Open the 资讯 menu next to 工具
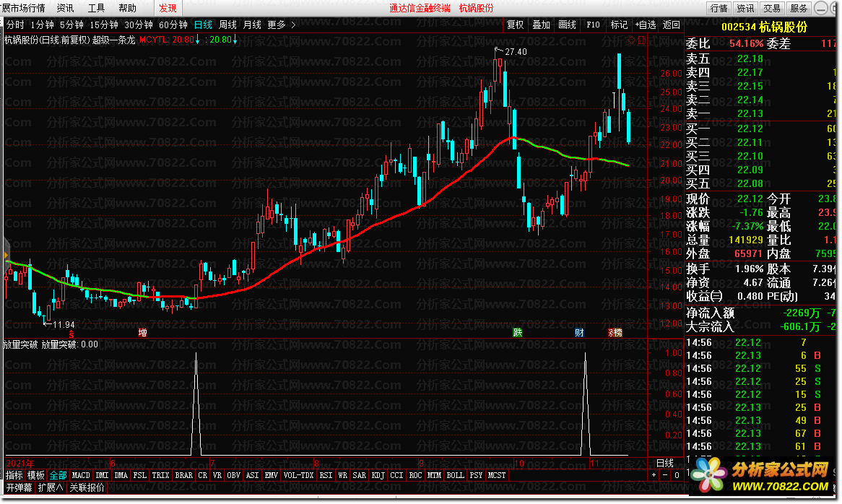This screenshot has height=504, width=842. click(x=66, y=8)
